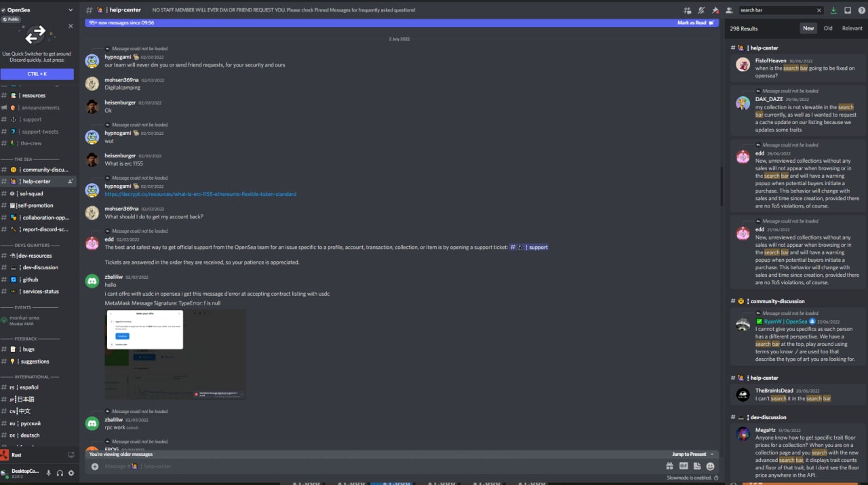Image resolution: width=868 pixels, height=485 pixels.
Task: Join the monkai-ama Monkai AMA stage
Action: click(x=38, y=320)
